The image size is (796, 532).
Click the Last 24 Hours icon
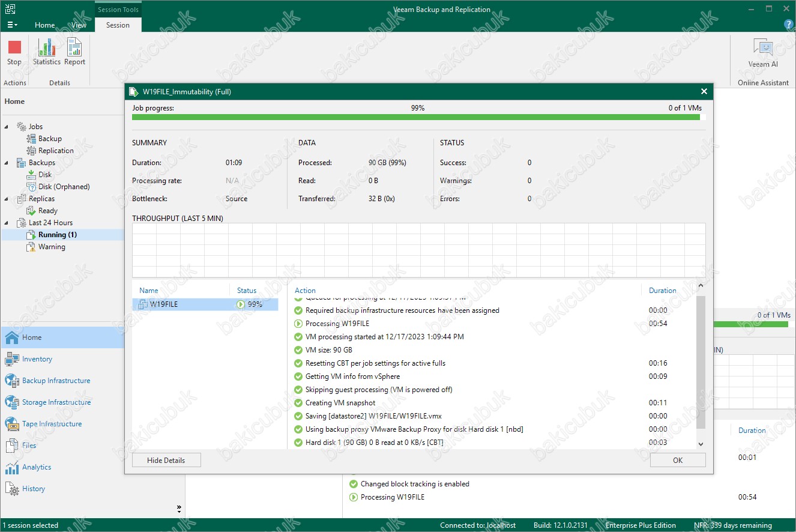(x=21, y=223)
